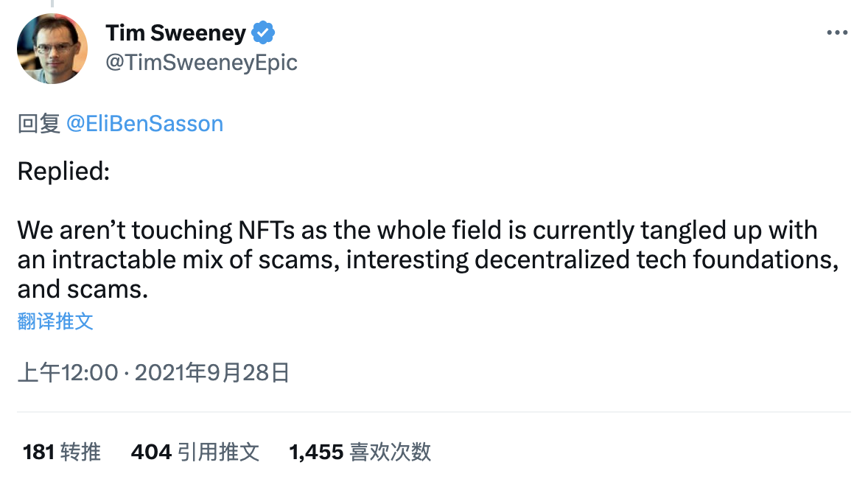868x482 pixels.
Task: Open Tim Sweeney's profile avatar photo
Action: tap(52, 49)
